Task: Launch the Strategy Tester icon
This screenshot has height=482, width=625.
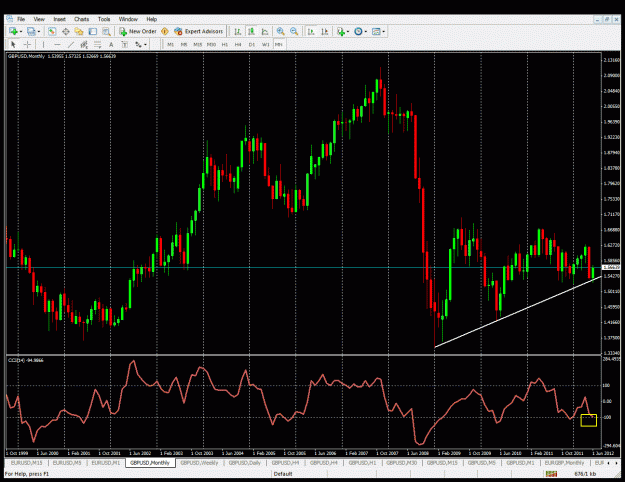Action: coord(106,31)
